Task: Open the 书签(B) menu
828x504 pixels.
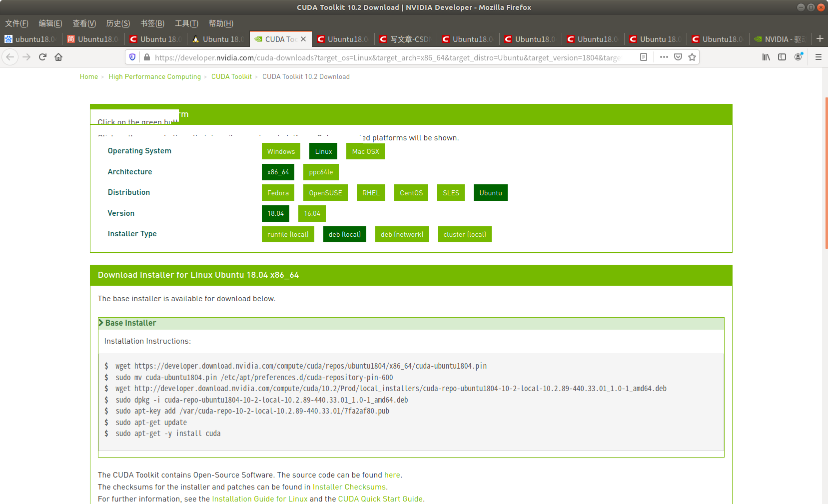Action: tap(152, 23)
